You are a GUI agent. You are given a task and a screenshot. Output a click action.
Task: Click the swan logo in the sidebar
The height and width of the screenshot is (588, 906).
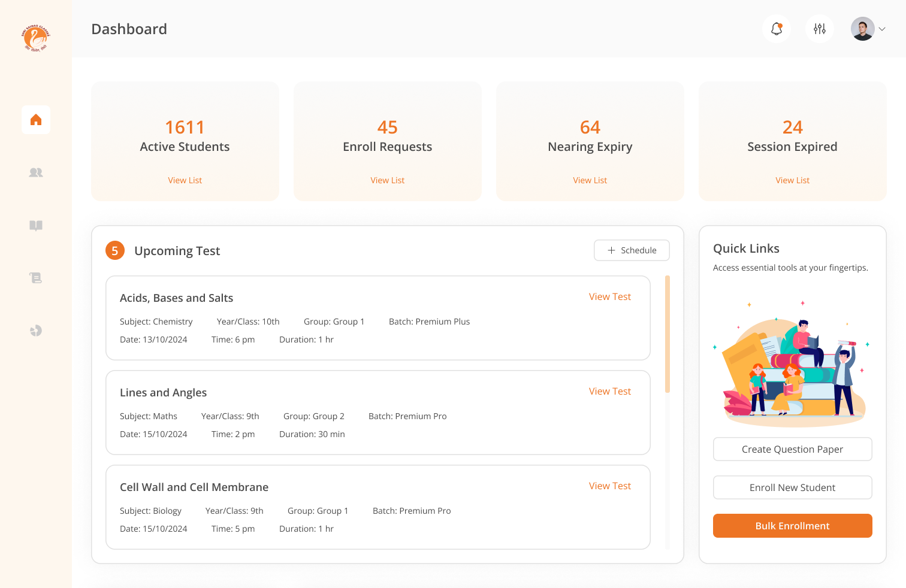pos(36,38)
